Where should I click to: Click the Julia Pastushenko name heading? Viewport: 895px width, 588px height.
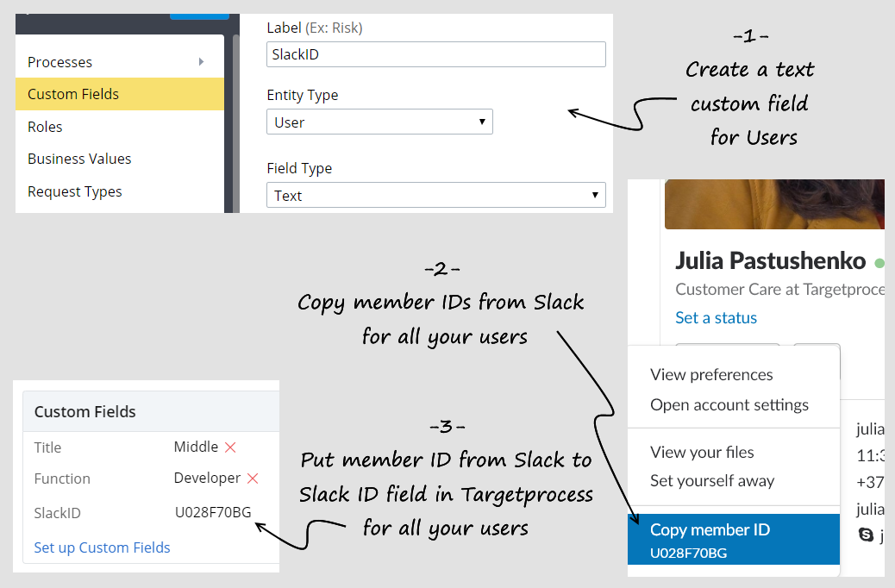pos(771,261)
